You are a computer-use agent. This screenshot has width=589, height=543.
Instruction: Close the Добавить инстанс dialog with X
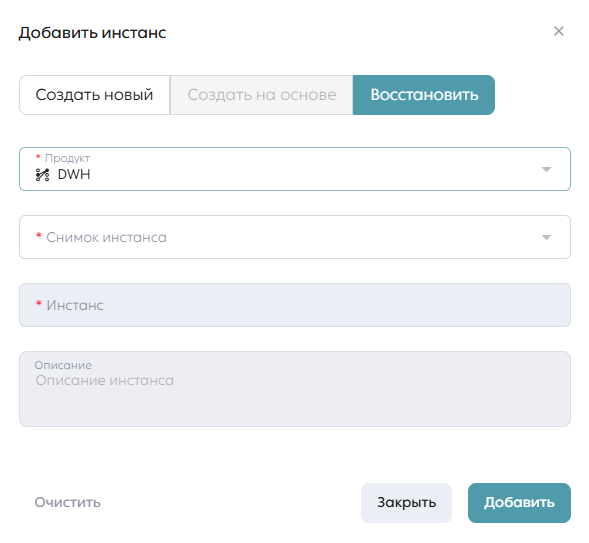point(559,31)
